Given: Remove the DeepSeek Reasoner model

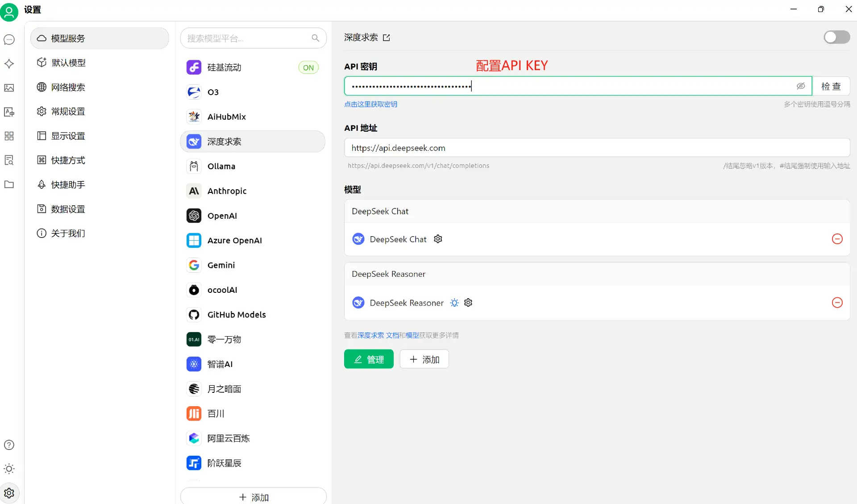Looking at the screenshot, I should coord(837,303).
